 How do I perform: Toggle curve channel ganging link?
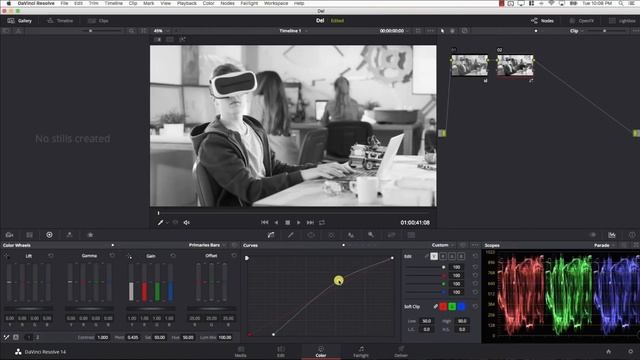[x=427, y=256]
